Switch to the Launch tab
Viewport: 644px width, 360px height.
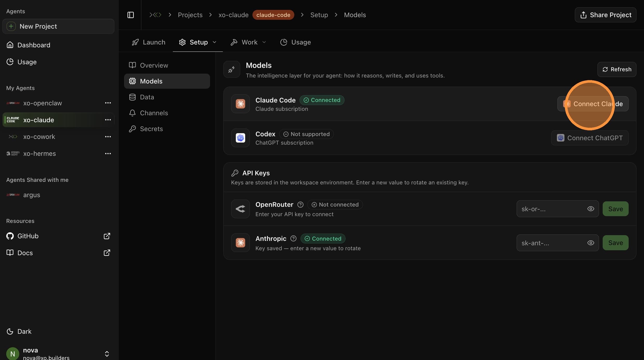click(148, 42)
